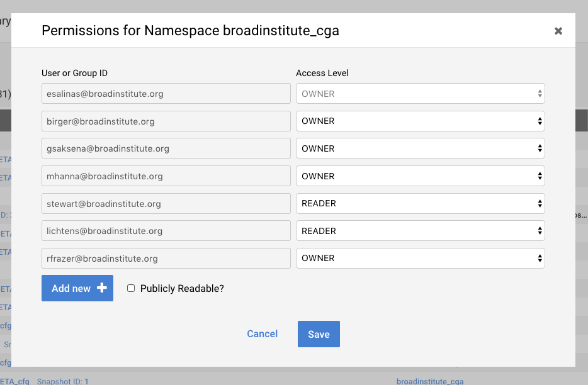This screenshot has width=588, height=385.
Task: Open access level dropdown for birger@broadinstitute.org
Action: [x=420, y=121]
